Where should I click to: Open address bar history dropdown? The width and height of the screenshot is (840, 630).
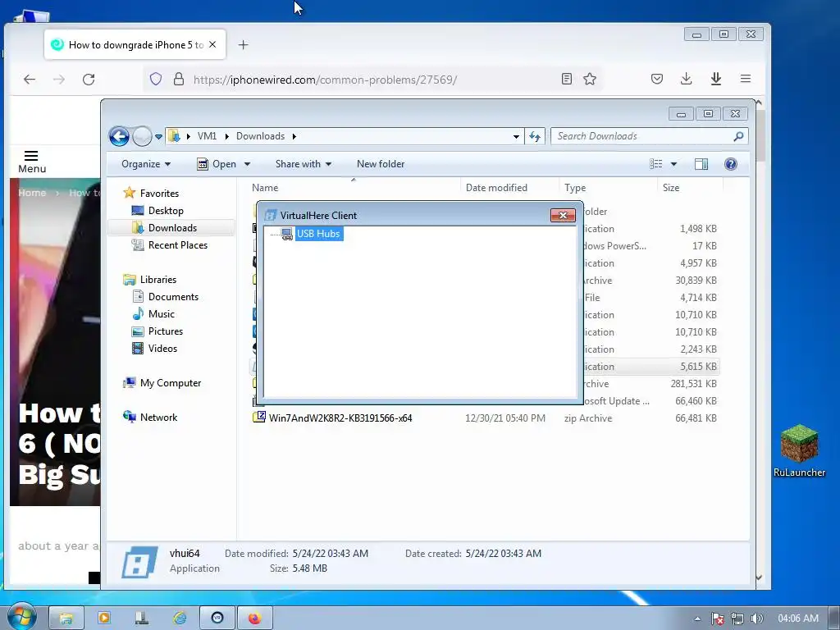point(516,137)
